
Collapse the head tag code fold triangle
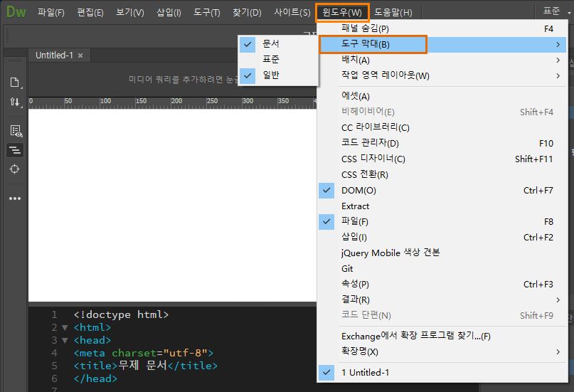pos(65,340)
